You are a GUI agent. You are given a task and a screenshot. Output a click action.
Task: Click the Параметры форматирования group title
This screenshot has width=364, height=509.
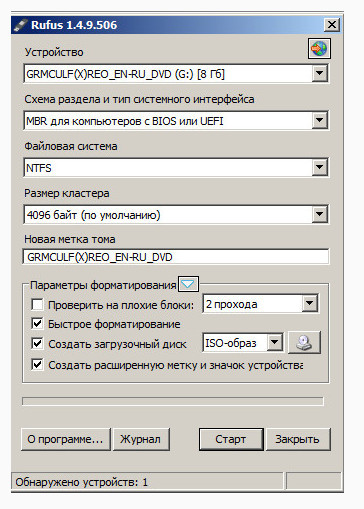click(x=103, y=285)
